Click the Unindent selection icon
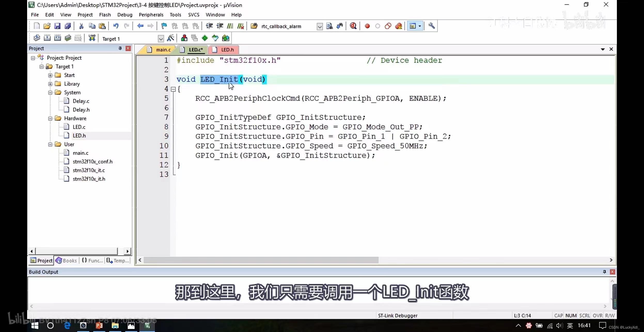Screen dimensions: 644x332 pos(220,26)
